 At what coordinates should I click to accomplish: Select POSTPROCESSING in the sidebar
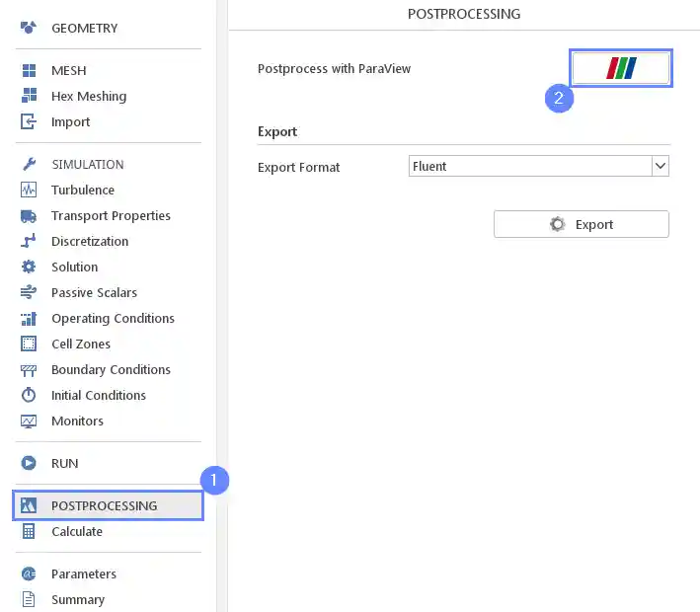(104, 505)
